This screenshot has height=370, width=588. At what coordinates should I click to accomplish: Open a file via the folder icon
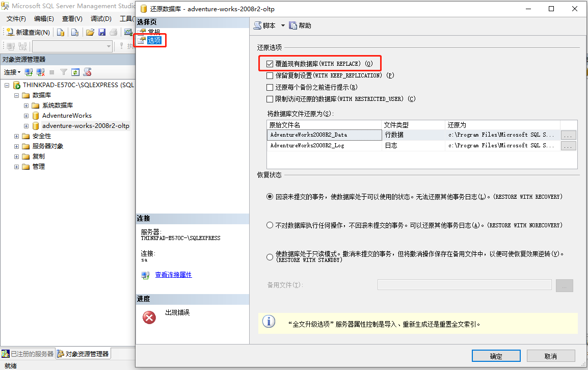tap(90, 32)
